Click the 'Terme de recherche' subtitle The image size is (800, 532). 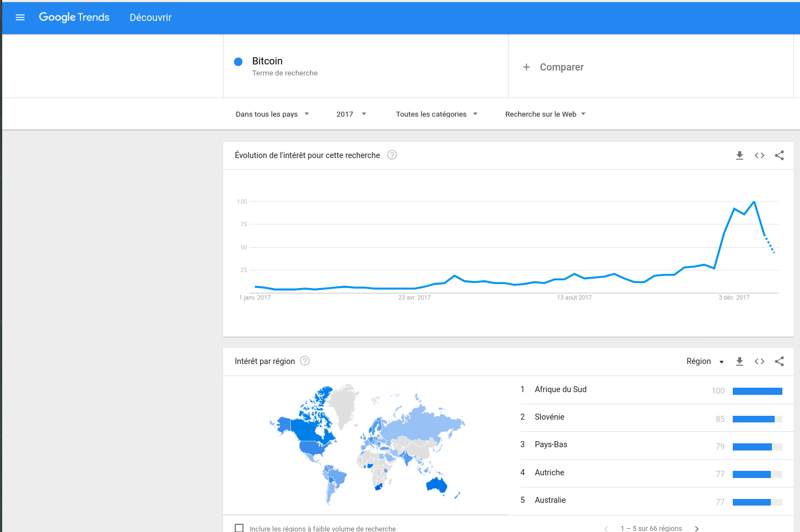pyautogui.click(x=285, y=73)
